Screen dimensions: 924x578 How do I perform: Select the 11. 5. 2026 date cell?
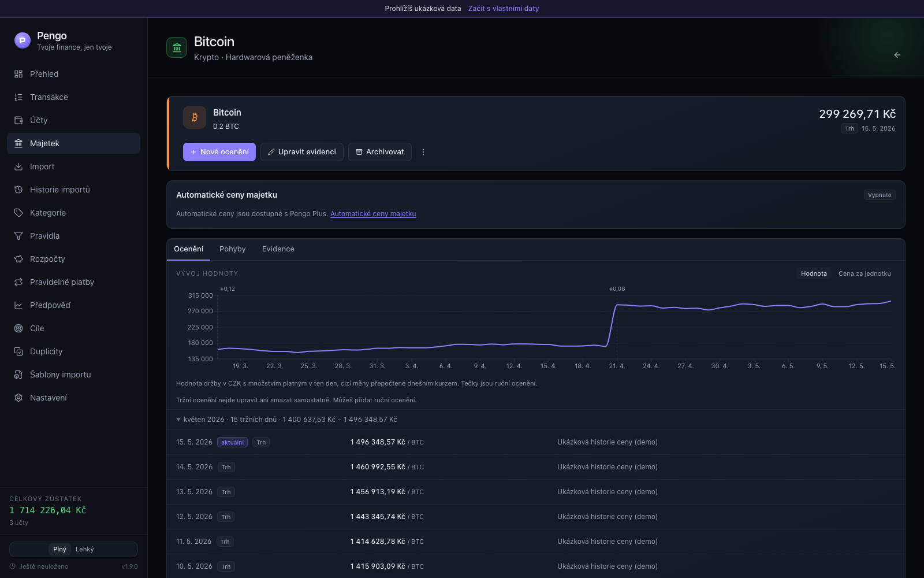coord(193,542)
